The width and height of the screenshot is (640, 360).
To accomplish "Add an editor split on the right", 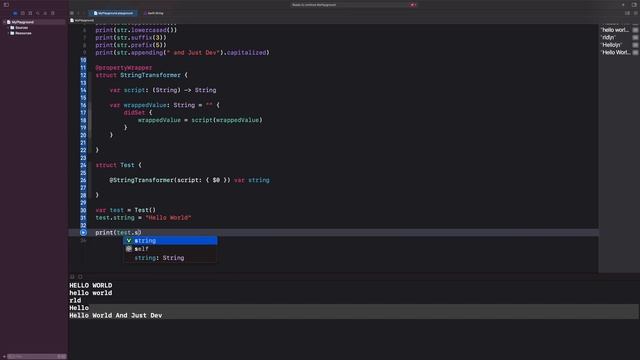I will pos(635,13).
